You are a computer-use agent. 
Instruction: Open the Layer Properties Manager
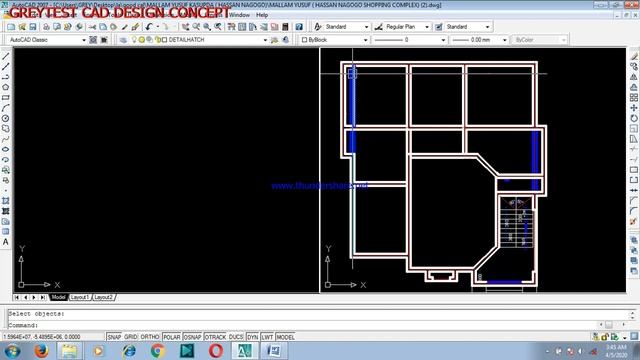coord(123,40)
